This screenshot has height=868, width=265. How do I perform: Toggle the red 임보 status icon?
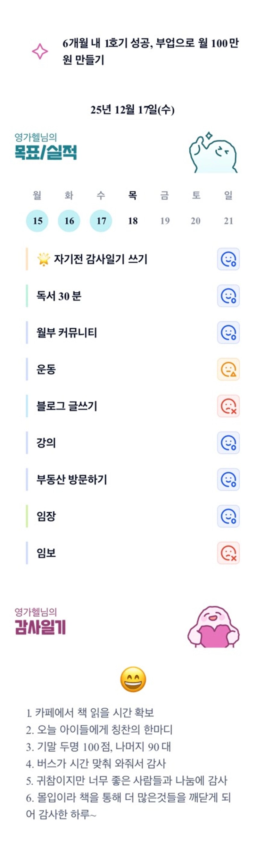[228, 553]
